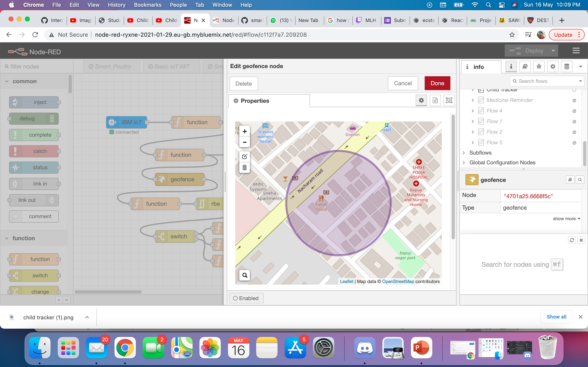Click the delete layers trash icon on map
This screenshot has width=588, height=367.
[244, 167]
